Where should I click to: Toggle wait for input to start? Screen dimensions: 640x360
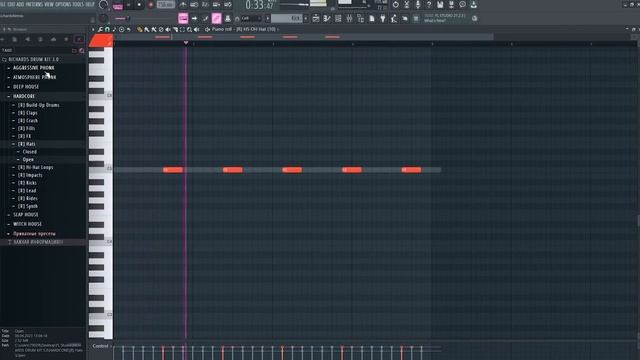[194, 5]
